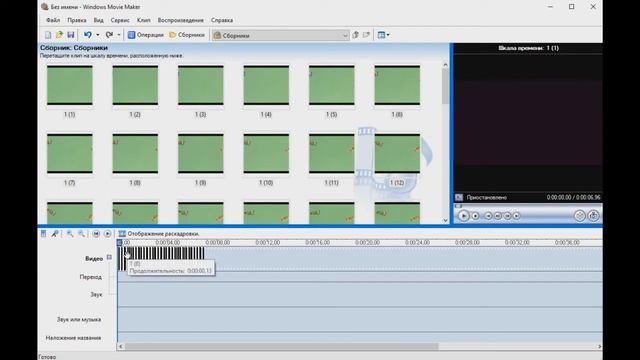Open the Клип menu
This screenshot has width=640, height=360.
(144, 20)
